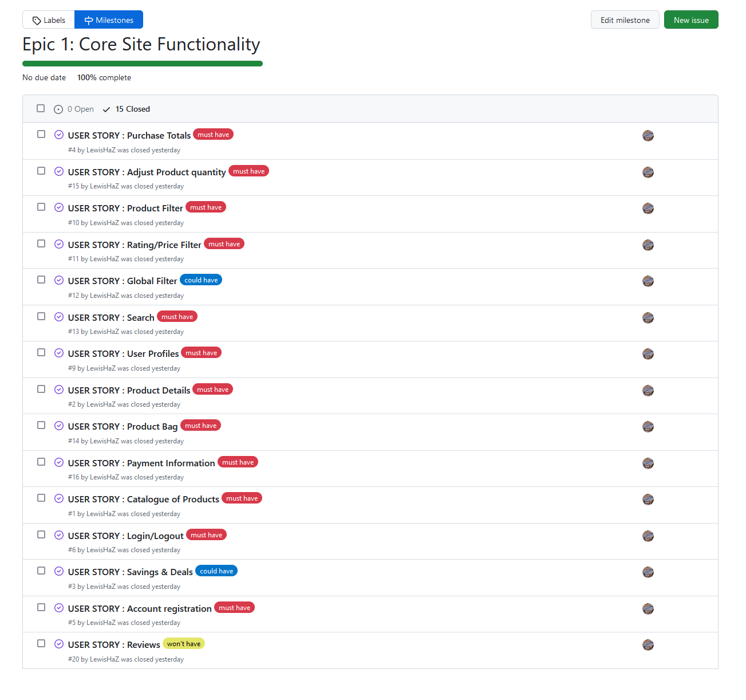This screenshot has width=746, height=700.
Task: Click the assignee avatar on Product Bag row
Action: tap(648, 427)
